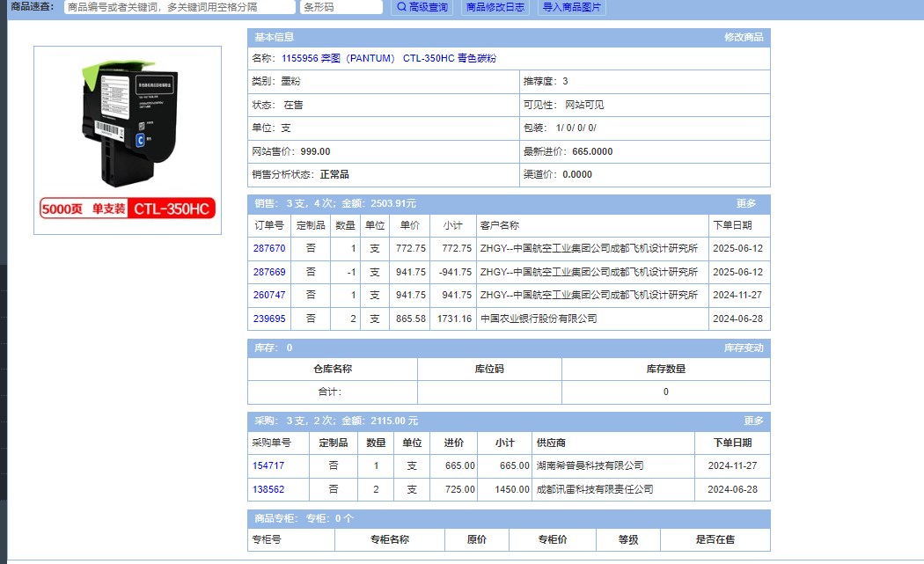The width and height of the screenshot is (924, 564).
Task: Click the 进价 column header in purchase table
Action: pyautogui.click(x=454, y=443)
